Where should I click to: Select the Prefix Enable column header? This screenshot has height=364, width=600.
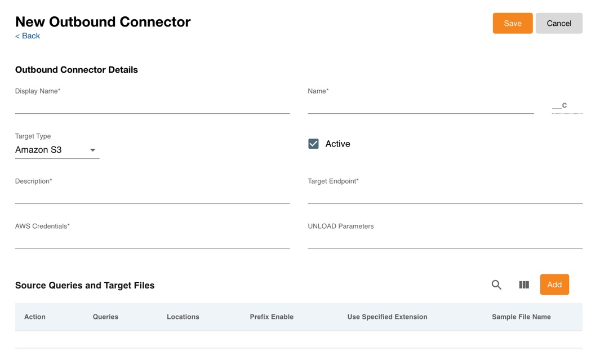click(x=272, y=317)
